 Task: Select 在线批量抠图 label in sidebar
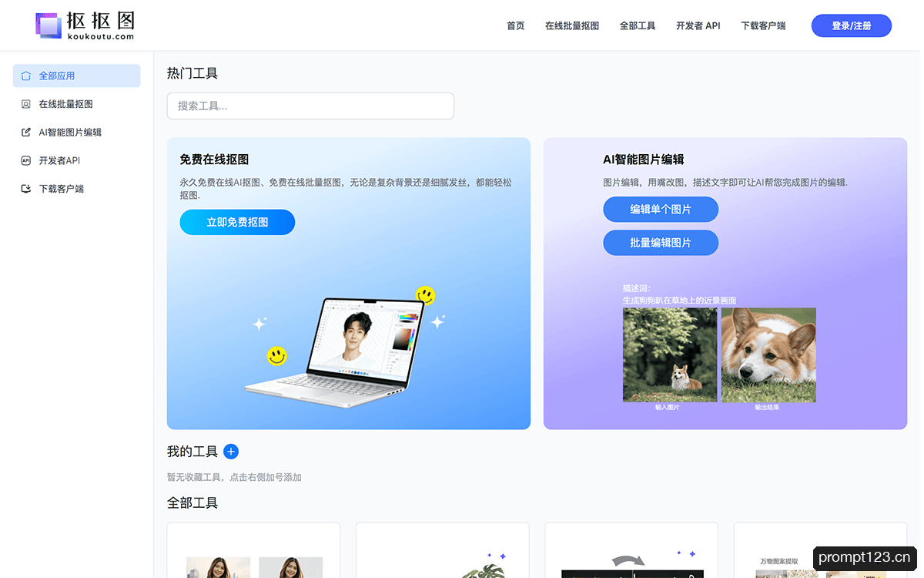click(x=66, y=104)
